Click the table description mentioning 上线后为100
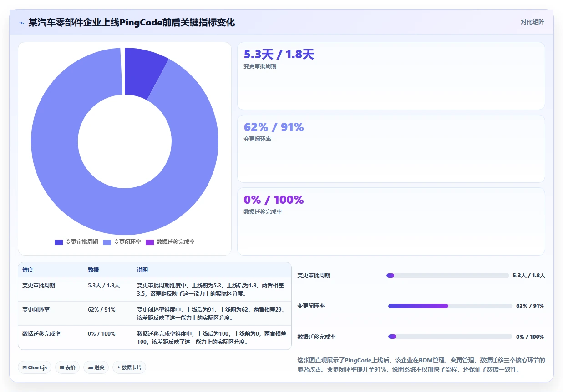This screenshot has height=392, width=563. tap(212, 337)
